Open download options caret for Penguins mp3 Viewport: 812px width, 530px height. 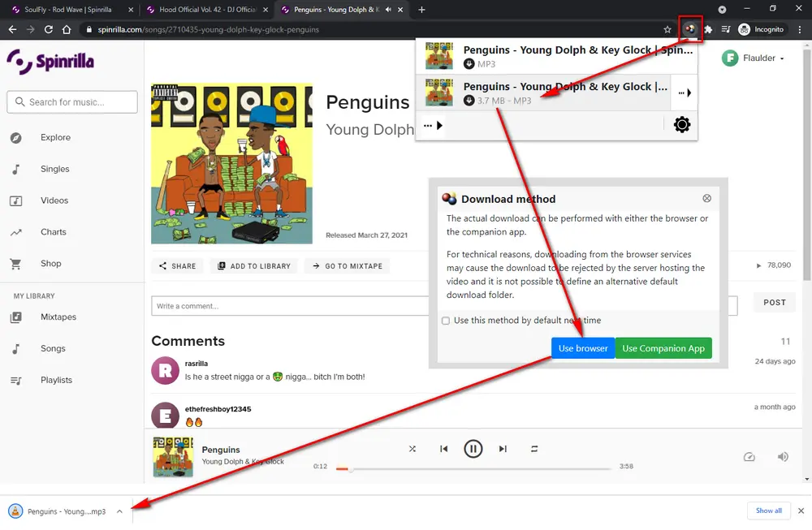[119, 511]
